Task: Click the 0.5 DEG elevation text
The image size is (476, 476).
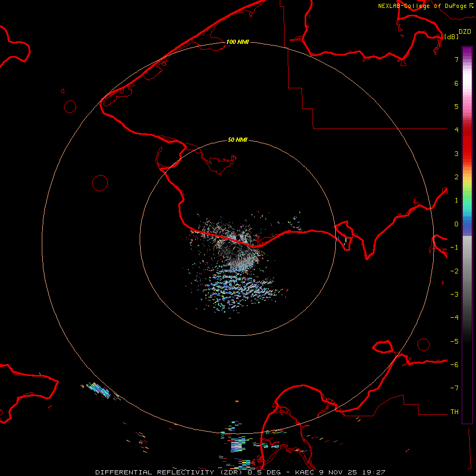Action: (x=264, y=472)
